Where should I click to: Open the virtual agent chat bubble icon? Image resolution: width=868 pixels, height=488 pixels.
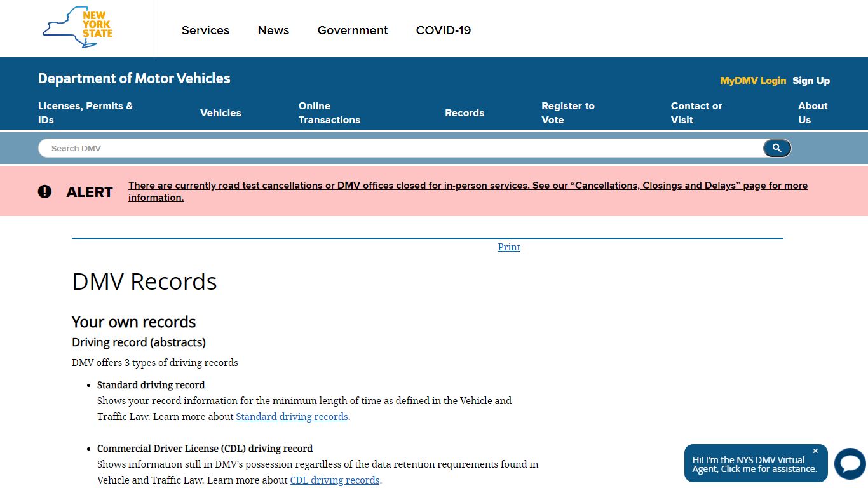[x=850, y=464]
